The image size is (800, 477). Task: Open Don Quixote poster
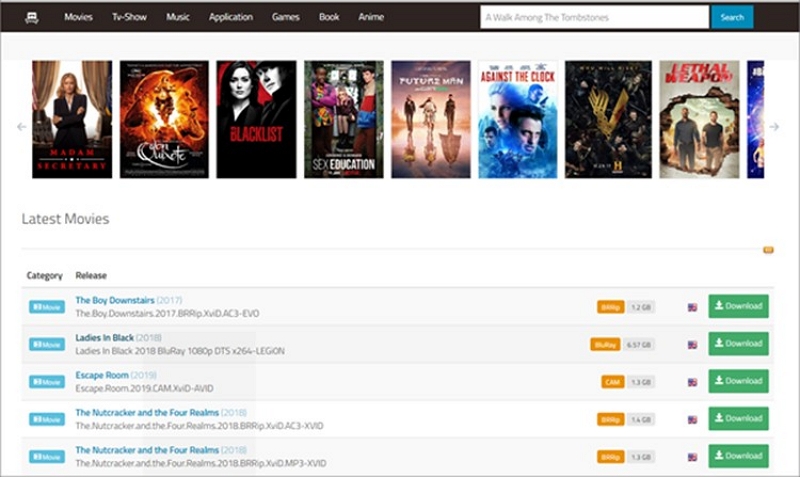(x=164, y=119)
